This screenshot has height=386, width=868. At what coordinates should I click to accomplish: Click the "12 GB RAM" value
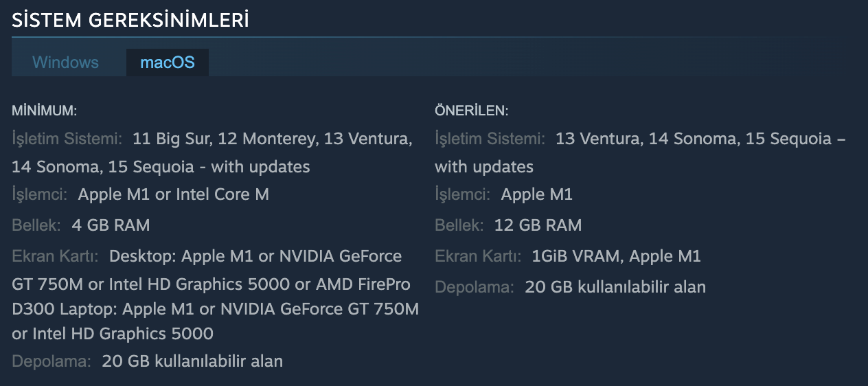[538, 225]
